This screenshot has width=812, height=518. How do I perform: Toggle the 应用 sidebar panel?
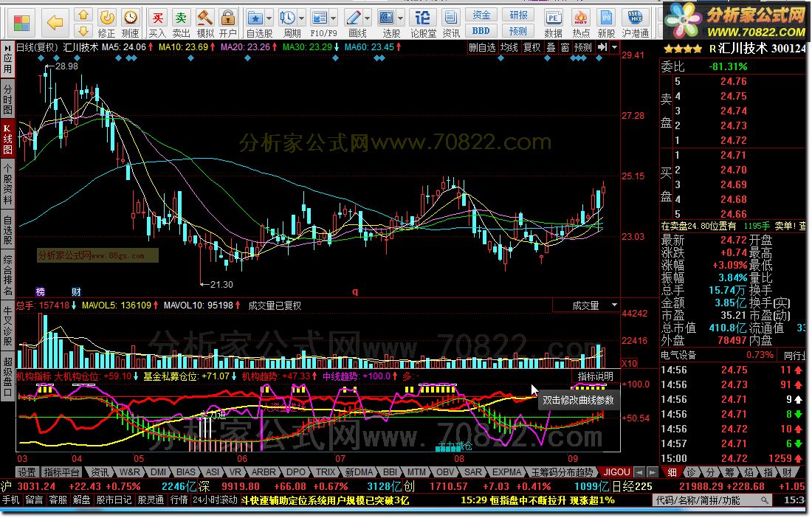(x=7, y=60)
